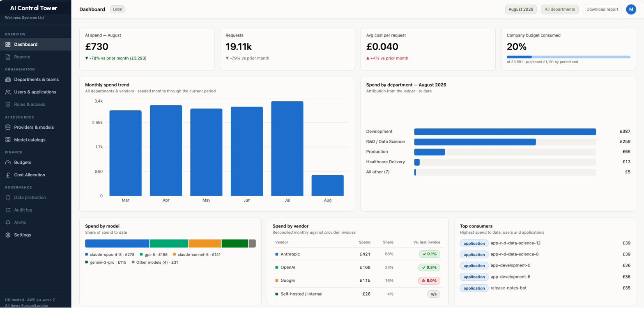Click the Healthcare Delivery department label

tap(386, 162)
